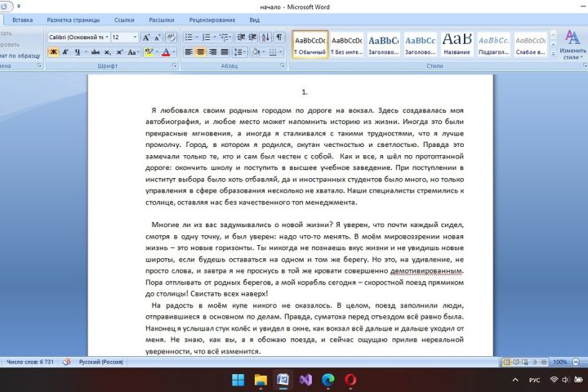The image size is (588, 392).
Task: Show paragraph marks (¶)
Action: (279, 38)
